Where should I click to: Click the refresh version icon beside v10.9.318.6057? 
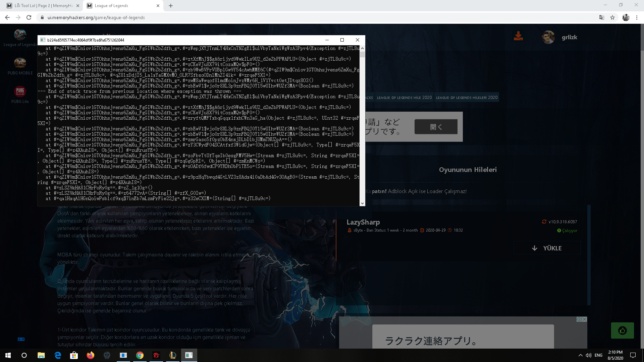[x=544, y=222]
